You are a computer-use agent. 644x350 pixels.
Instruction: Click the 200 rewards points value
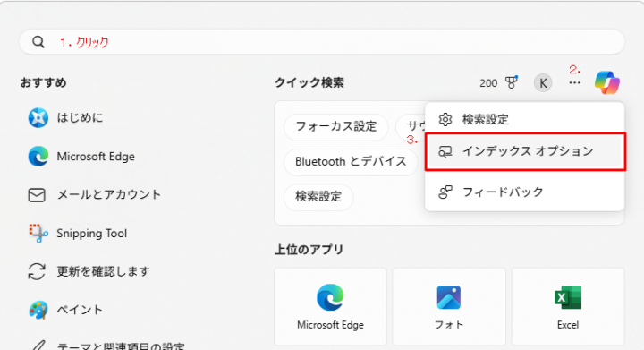[x=488, y=83]
